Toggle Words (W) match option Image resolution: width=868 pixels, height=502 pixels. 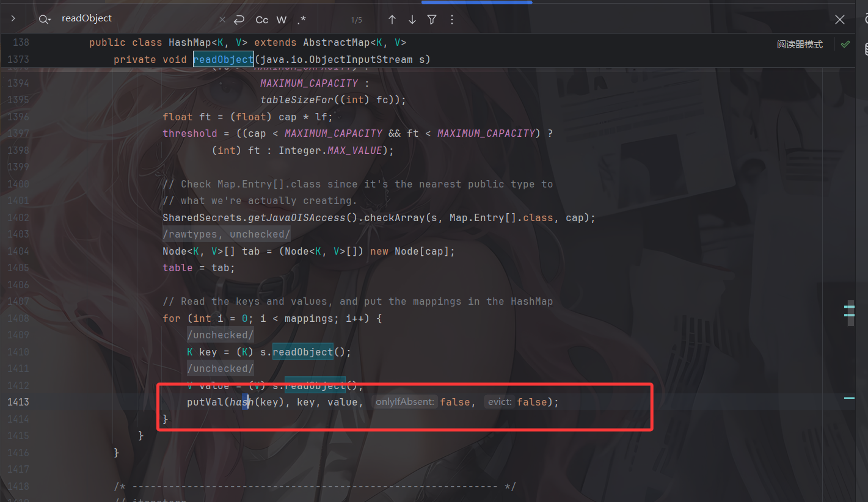point(282,20)
